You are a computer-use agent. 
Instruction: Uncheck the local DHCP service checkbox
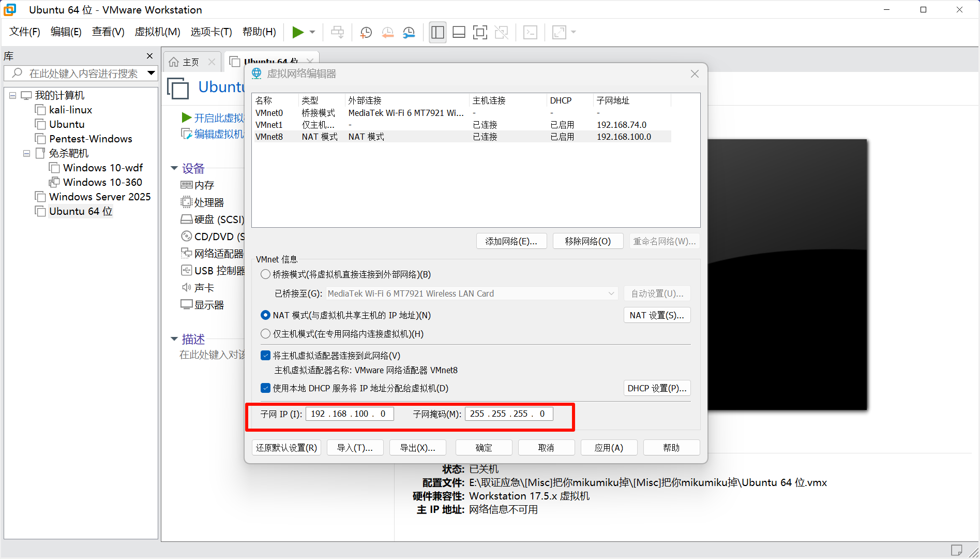(265, 388)
